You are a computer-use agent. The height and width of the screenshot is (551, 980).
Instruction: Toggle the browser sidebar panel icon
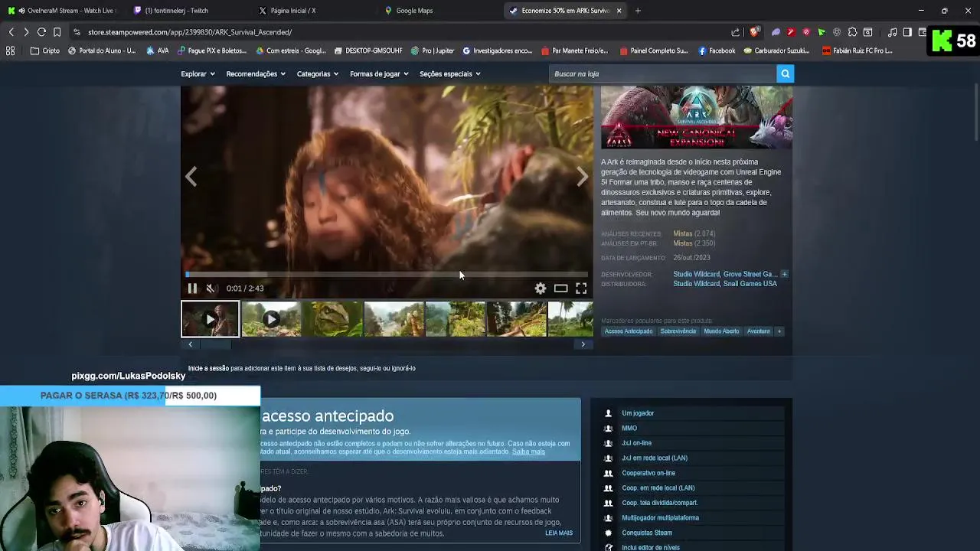907,32
